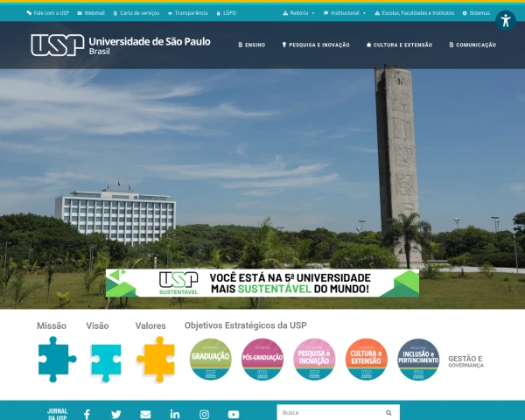The image size is (525, 420).
Task: Click Universidade de São Paulo title text
Action: coord(150,41)
